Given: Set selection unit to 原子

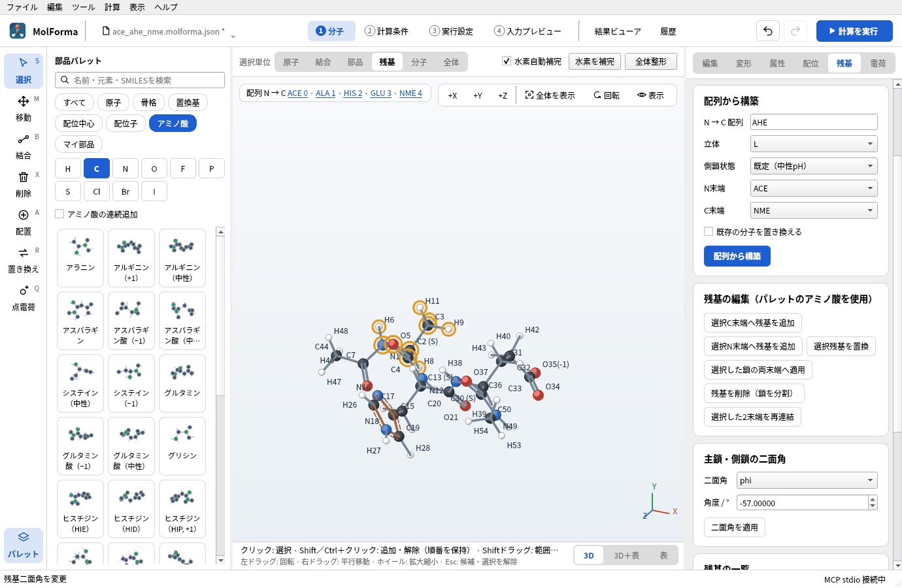Looking at the screenshot, I should click(x=291, y=62).
